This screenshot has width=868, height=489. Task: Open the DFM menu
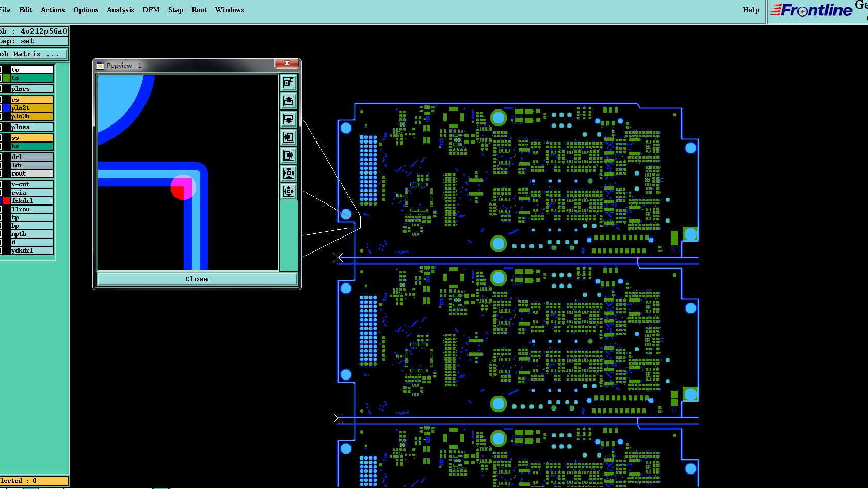(151, 10)
